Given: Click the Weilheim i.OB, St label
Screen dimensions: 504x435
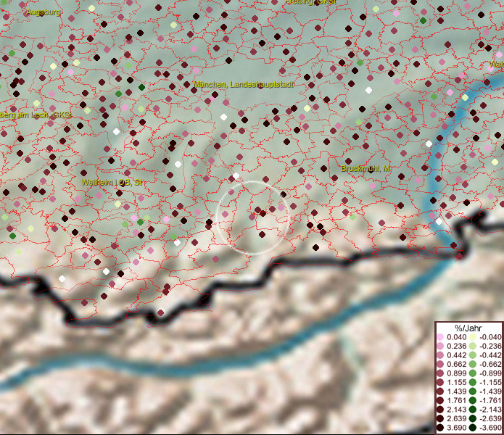Looking at the screenshot, I should (112, 183).
